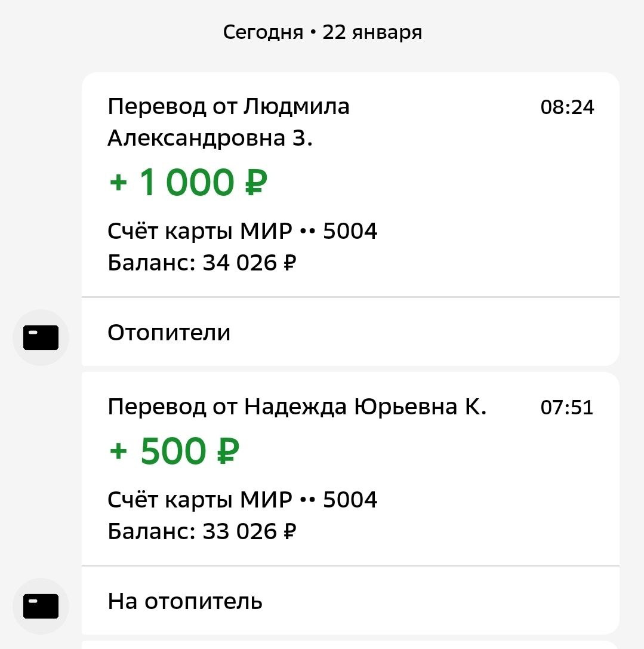
Task: Click the ruble symbol after balance 34 026
Action: [x=289, y=263]
